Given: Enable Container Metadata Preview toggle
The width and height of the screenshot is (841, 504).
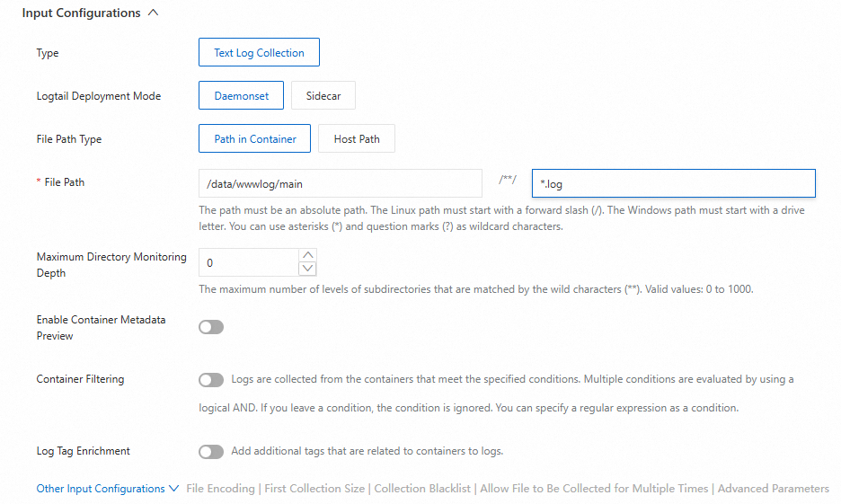Looking at the screenshot, I should pyautogui.click(x=211, y=327).
